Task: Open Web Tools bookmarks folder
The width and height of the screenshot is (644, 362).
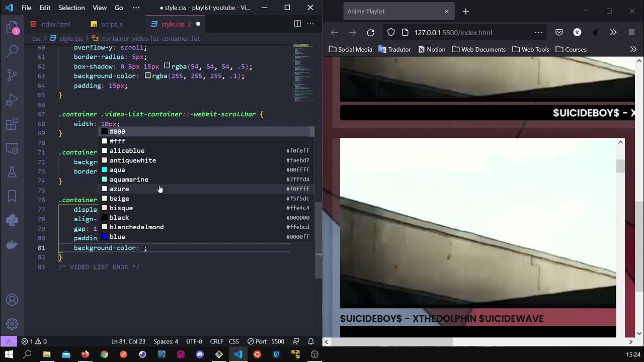Action: 531,49
